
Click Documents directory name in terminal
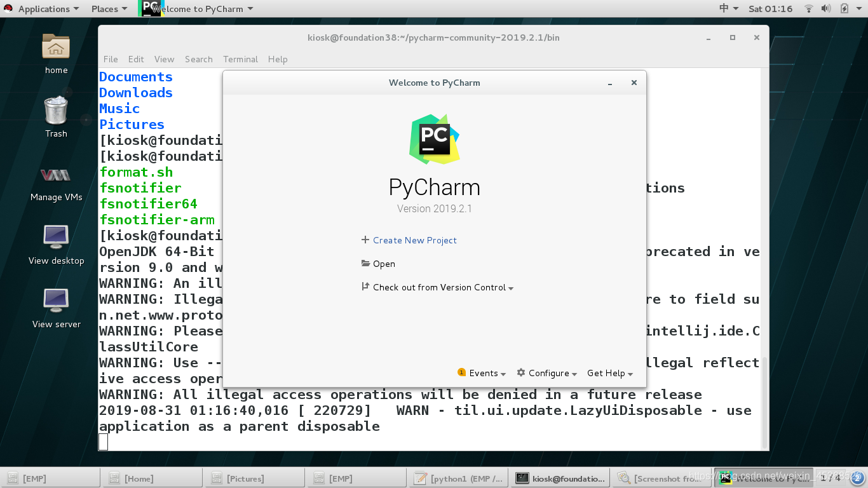point(136,77)
